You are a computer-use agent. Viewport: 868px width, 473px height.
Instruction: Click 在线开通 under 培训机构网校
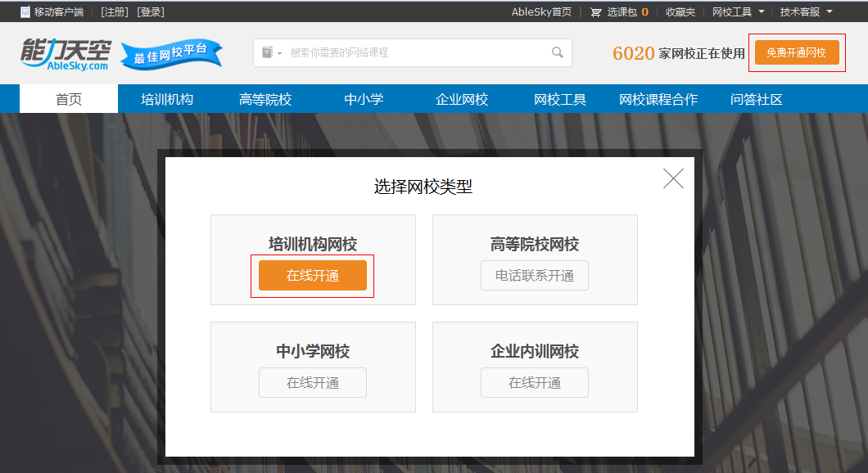[313, 276]
